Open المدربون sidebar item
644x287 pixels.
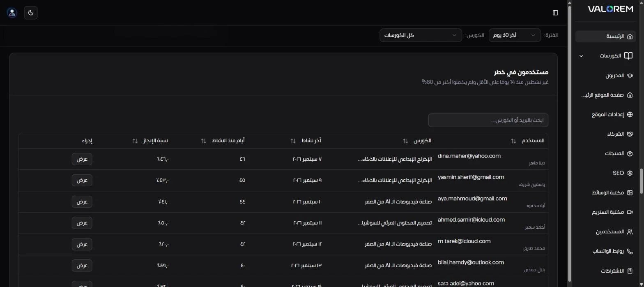pyautogui.click(x=606, y=75)
